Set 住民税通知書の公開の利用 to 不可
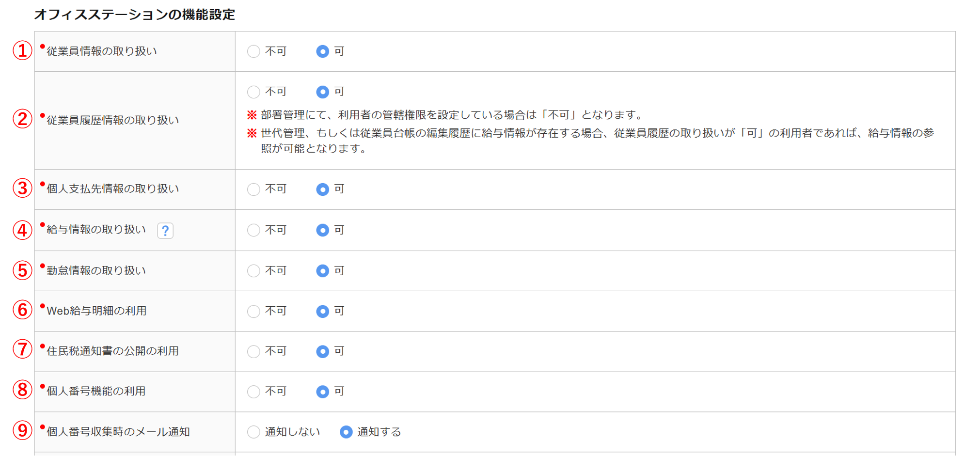The height and width of the screenshot is (456, 980). coord(253,351)
